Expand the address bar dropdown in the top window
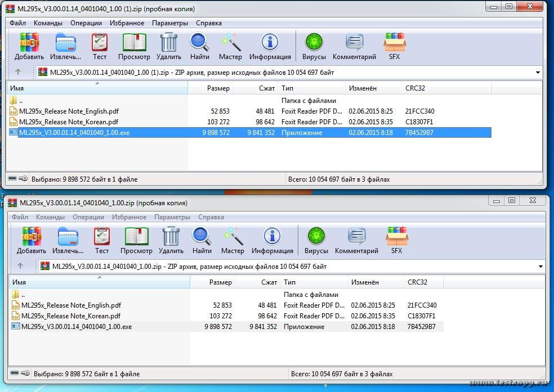The height and width of the screenshot is (392, 554). click(x=538, y=73)
